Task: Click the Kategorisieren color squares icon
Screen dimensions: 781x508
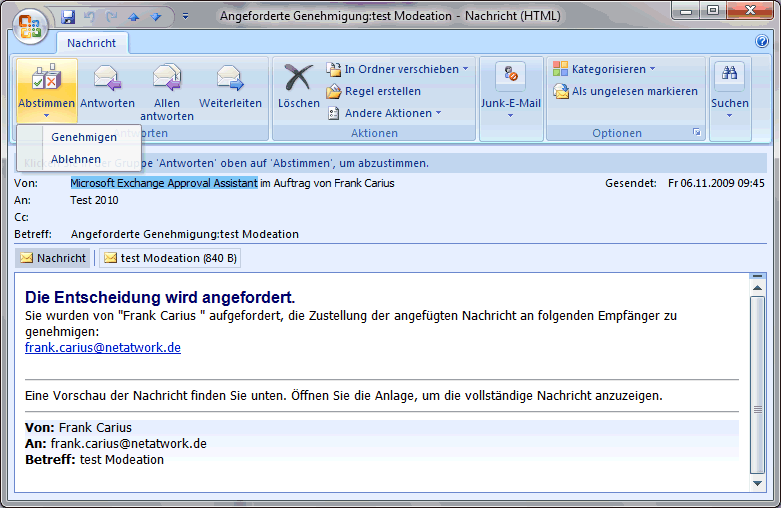Action: [x=560, y=69]
